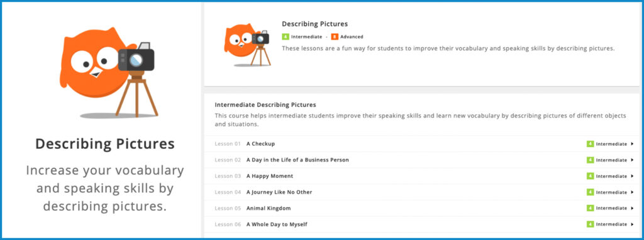Open lesson A Whole Day to Myself
Image resolution: width=644 pixels, height=240 pixels.
277,224
